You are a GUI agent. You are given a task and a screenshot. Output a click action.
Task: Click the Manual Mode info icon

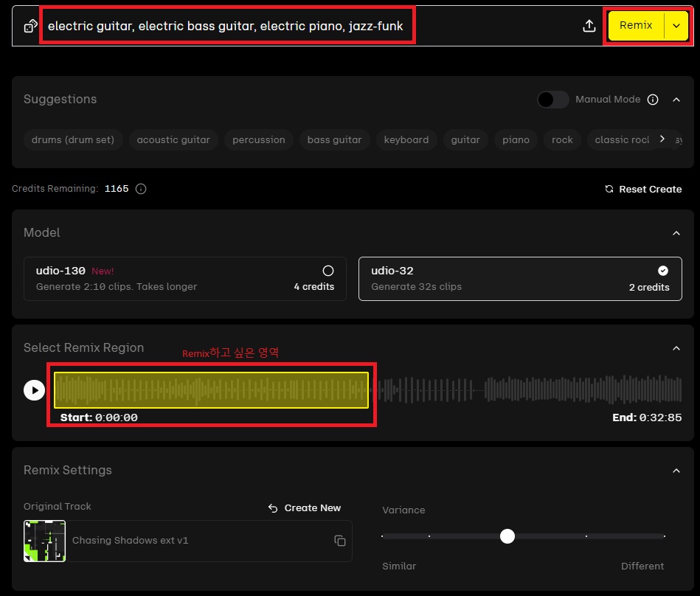click(652, 100)
